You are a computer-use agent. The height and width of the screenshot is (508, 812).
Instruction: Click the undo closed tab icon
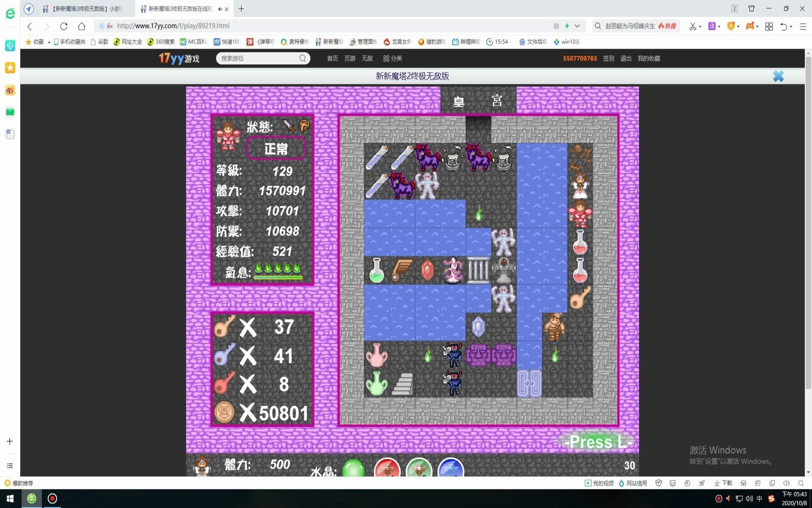click(x=784, y=26)
